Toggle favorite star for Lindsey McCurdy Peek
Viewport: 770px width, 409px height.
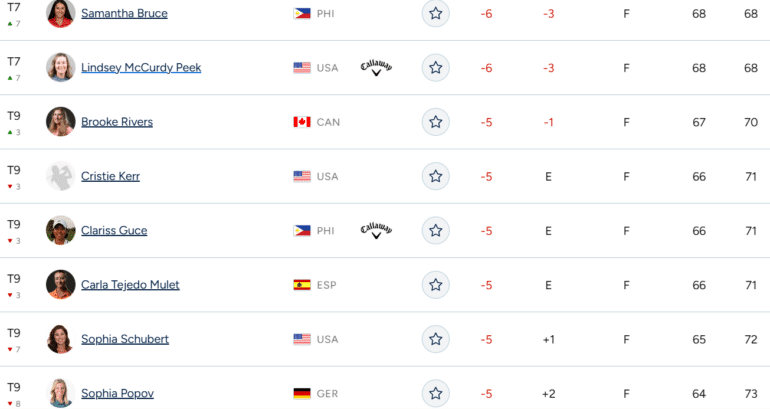436,68
